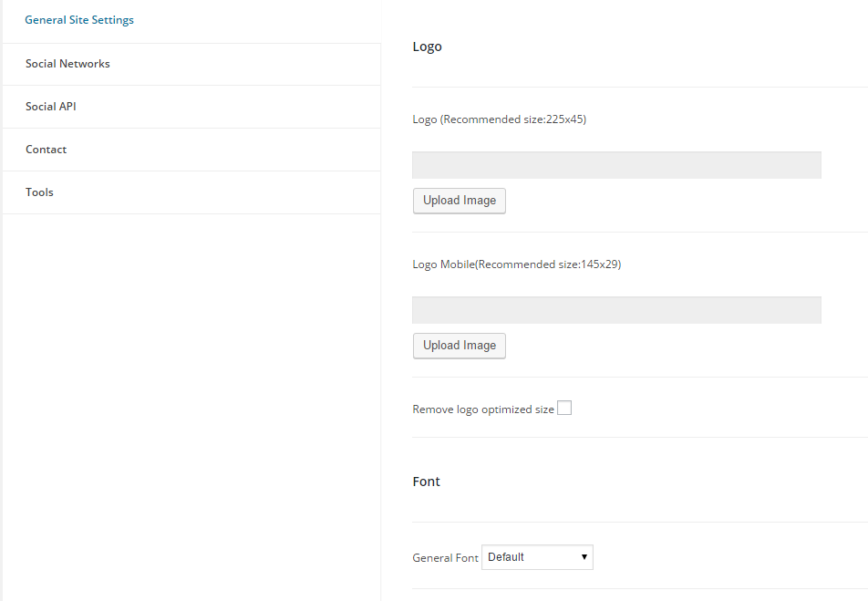Click the General Font label text
The height and width of the screenshot is (601, 868).
(x=445, y=558)
